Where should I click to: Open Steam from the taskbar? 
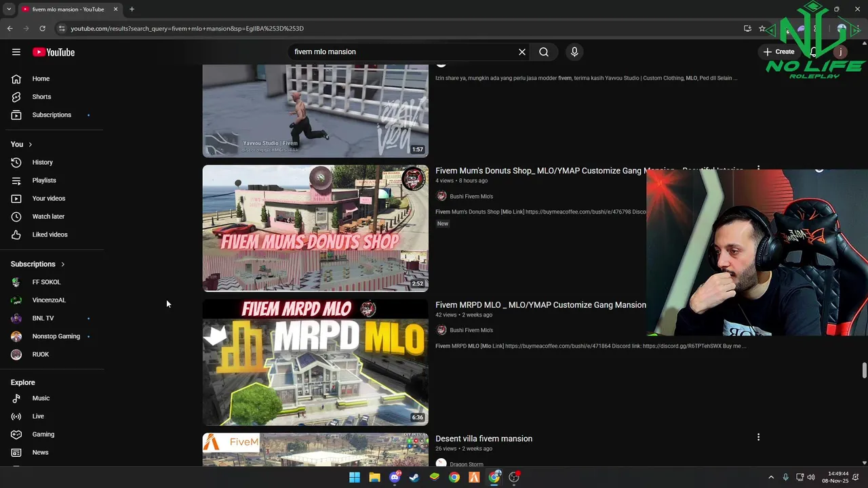pyautogui.click(x=414, y=477)
